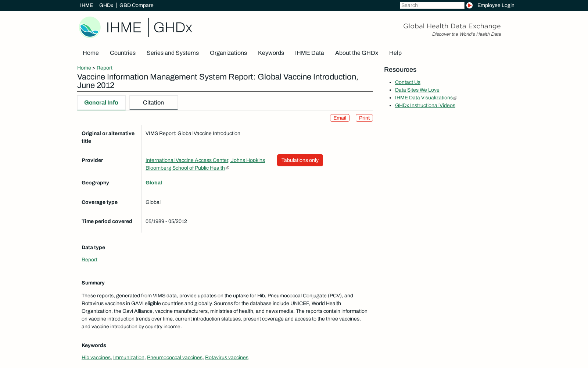Image resolution: width=588 pixels, height=368 pixels.
Task: Click the Tabulations only badge
Action: pyautogui.click(x=300, y=160)
